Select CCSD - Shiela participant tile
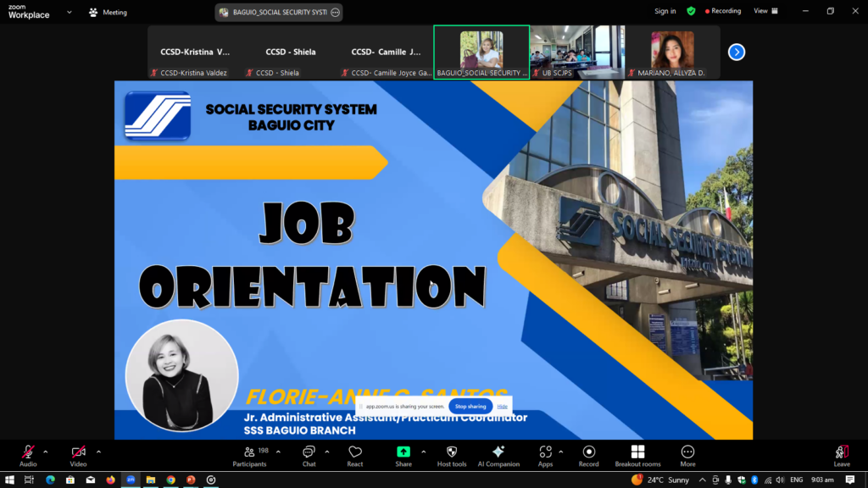The width and height of the screenshot is (868, 488). click(x=291, y=52)
